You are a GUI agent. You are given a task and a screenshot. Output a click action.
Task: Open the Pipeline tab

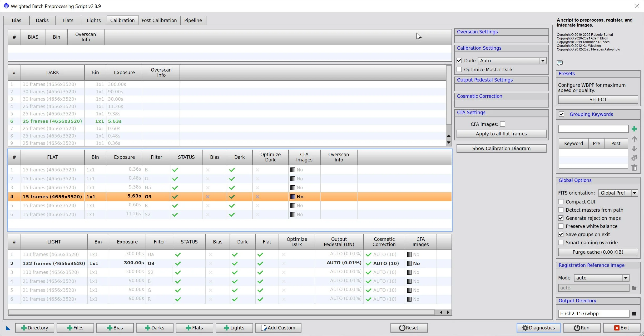(x=193, y=21)
